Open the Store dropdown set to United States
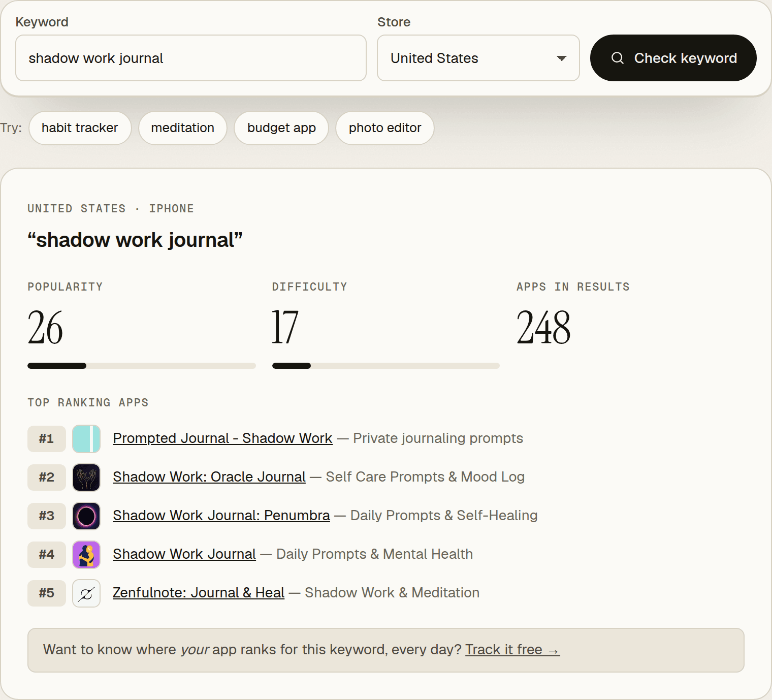Image resolution: width=772 pixels, height=700 pixels. [478, 58]
